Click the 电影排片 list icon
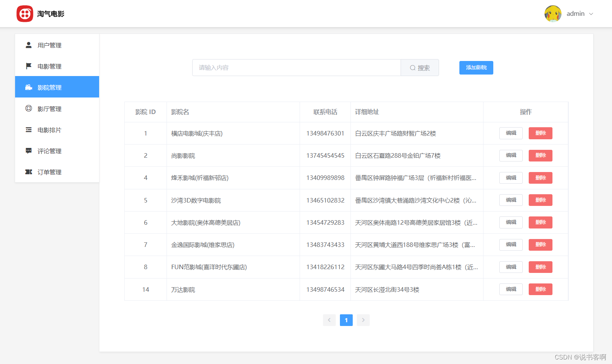This screenshot has height=364, width=612. pos(29,130)
